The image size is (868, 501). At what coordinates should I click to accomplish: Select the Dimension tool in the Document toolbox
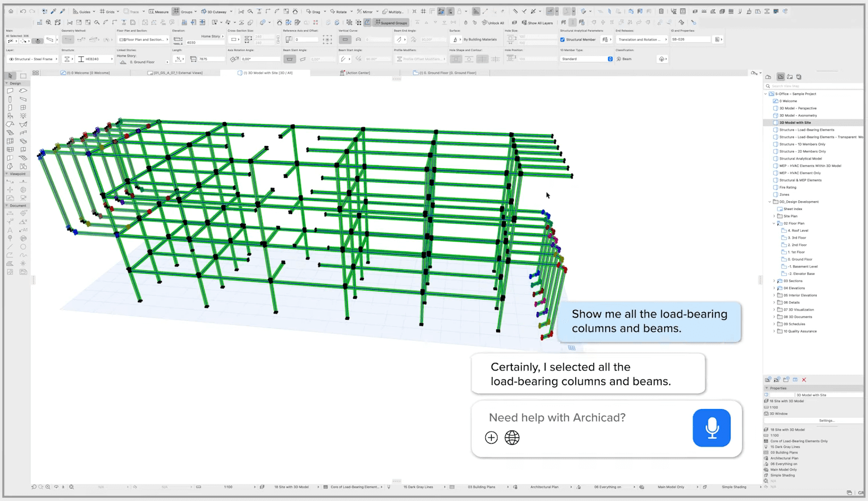(10, 214)
